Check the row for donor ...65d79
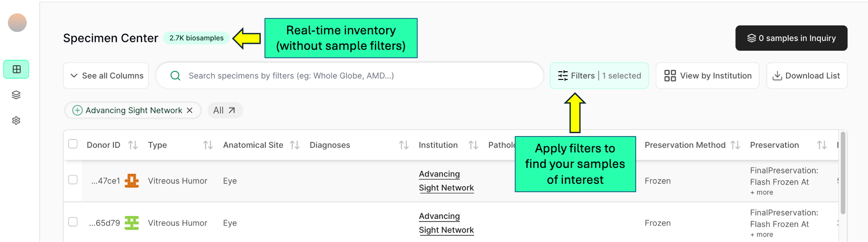 coord(73,222)
